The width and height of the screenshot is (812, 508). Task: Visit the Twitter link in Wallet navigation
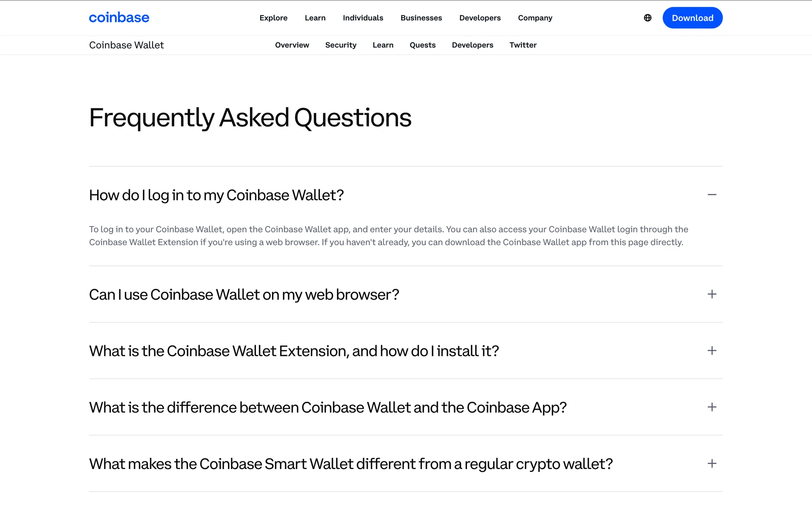click(x=523, y=45)
